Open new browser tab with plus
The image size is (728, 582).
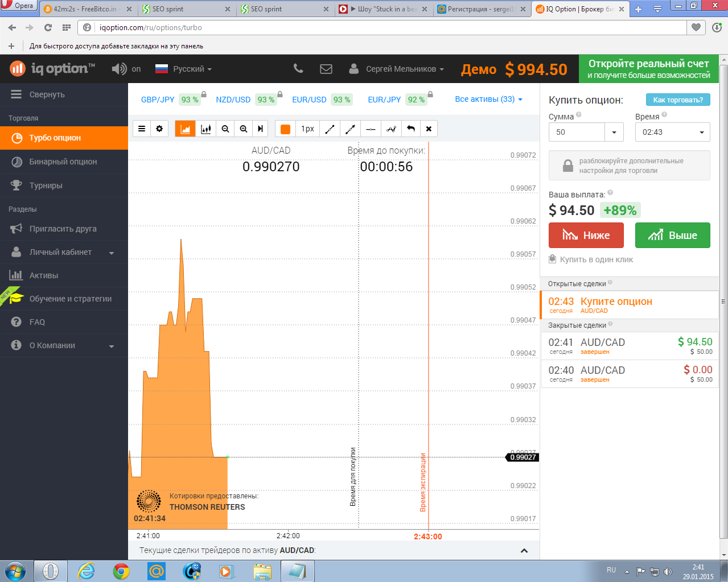638,9
